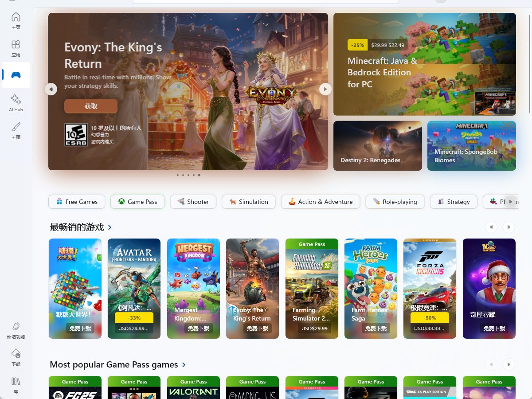This screenshot has width=532, height=399.
Task: Open the Home (主页) sidebar icon
Action: pyautogui.click(x=16, y=21)
